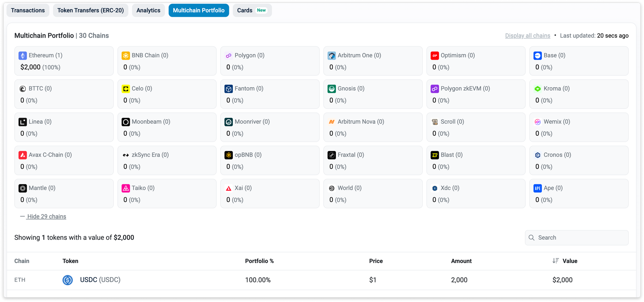
Task: Switch to Token Transfers (ERC-20) tab
Action: pyautogui.click(x=90, y=10)
